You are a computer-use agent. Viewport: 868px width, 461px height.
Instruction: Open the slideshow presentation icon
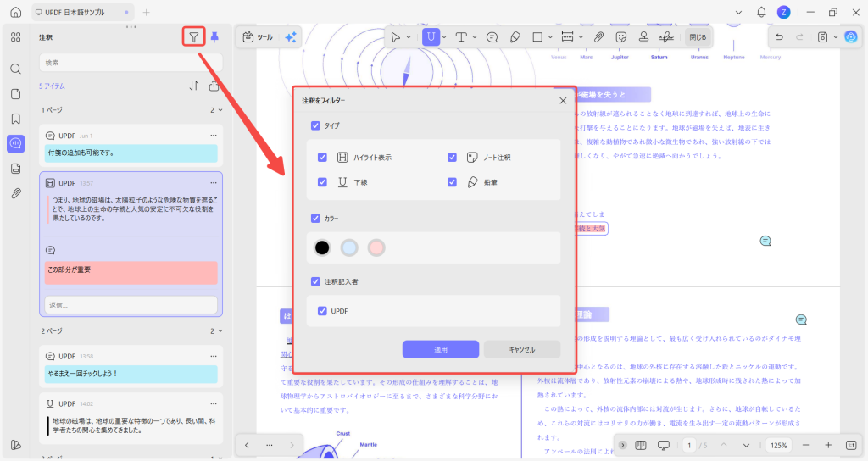click(x=663, y=445)
